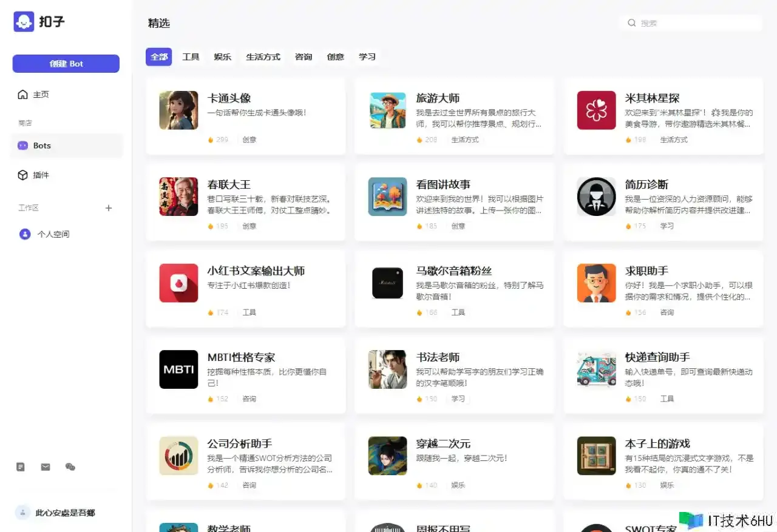Click the document icon in sidebar bottom

click(21, 467)
